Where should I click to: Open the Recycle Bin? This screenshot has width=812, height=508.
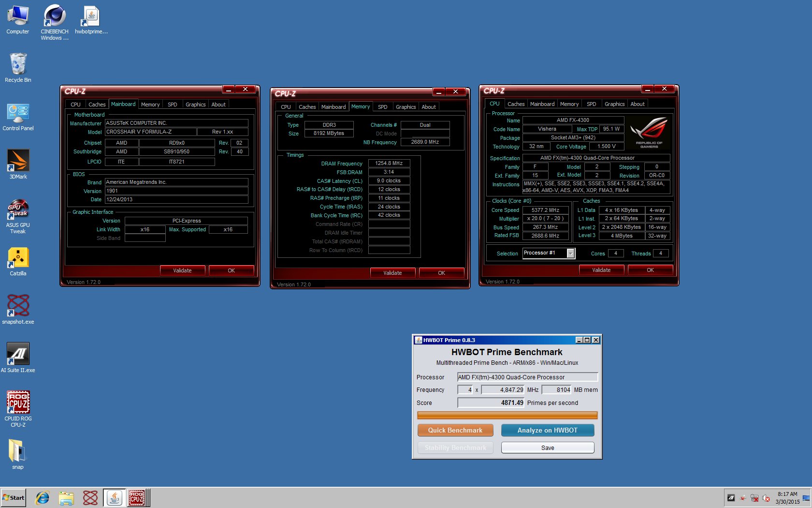(18, 68)
